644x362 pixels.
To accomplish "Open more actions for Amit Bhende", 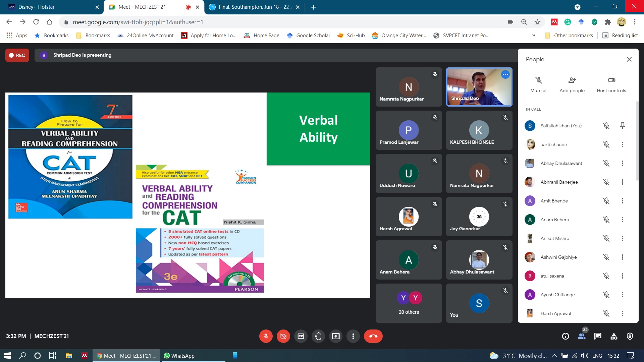I will 623,201.
